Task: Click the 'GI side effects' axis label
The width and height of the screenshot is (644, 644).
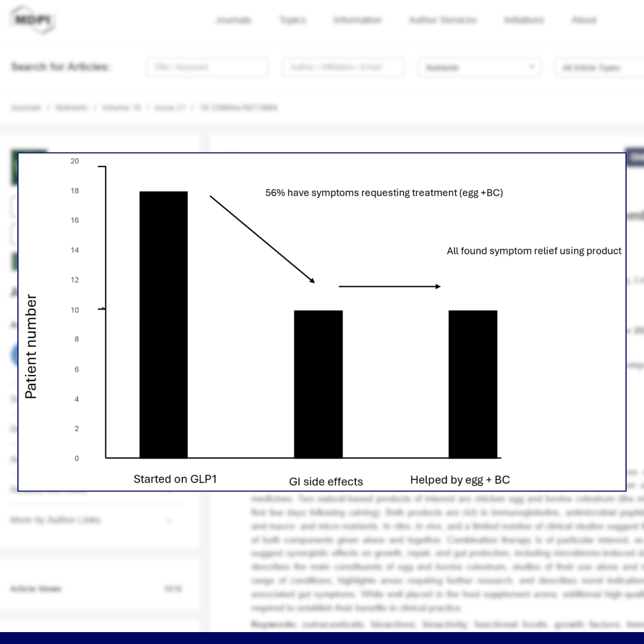Action: click(326, 481)
